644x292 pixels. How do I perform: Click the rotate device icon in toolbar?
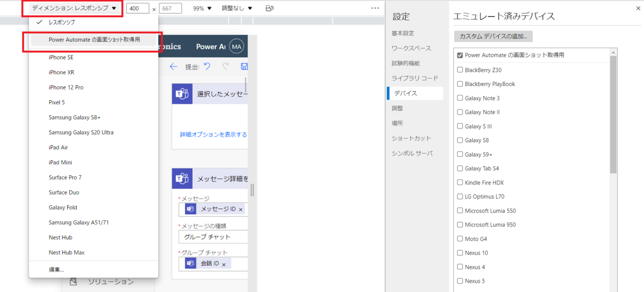[x=269, y=9]
